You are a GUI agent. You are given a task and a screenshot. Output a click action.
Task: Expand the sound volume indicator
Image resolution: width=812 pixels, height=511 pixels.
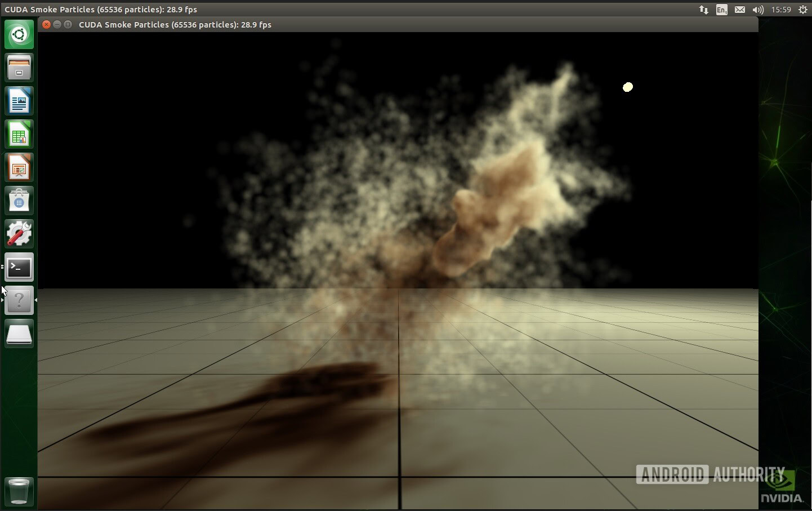pos(758,10)
